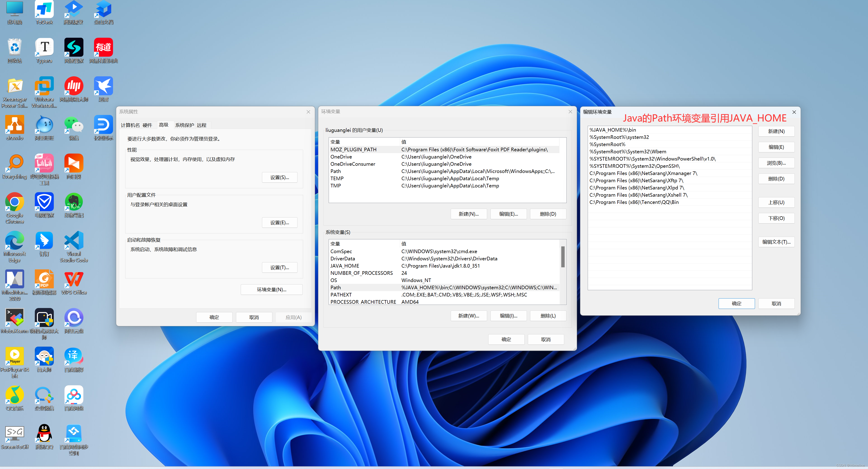This screenshot has height=469, width=868.
Task: Click 确定 to confirm environment variable changes
Action: point(737,303)
